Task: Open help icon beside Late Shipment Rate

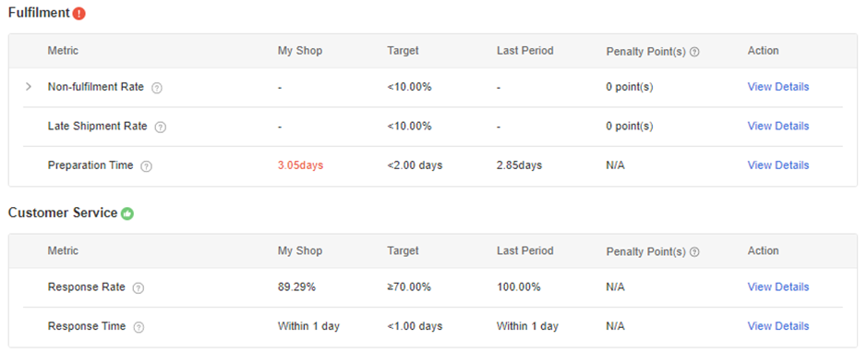Action: 161,127
